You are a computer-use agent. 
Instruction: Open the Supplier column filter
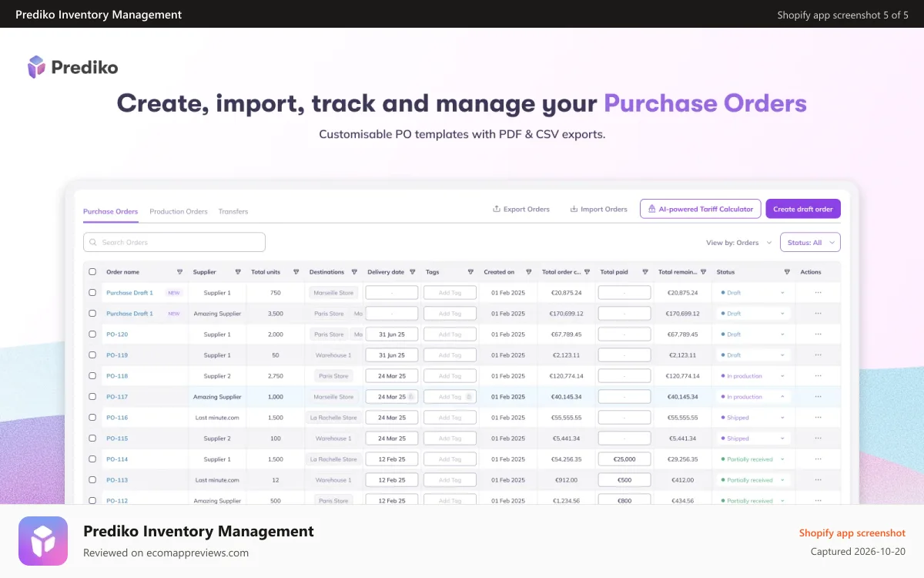pyautogui.click(x=238, y=272)
